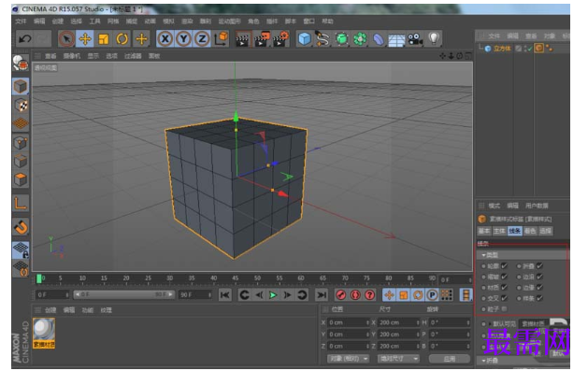This screenshot has height=371, width=588.
Task: Open the 窗口 menu in menu bar
Action: pos(309,21)
